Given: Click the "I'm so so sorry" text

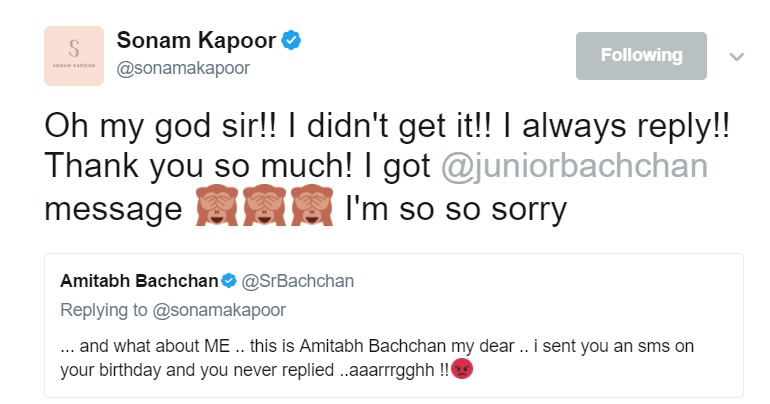Looking at the screenshot, I should (456, 210).
